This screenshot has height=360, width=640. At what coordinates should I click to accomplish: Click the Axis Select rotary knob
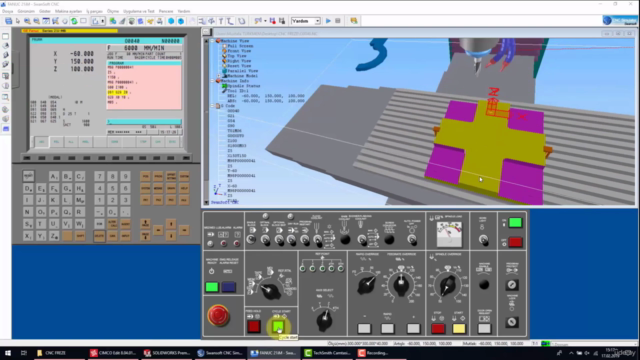[324, 319]
